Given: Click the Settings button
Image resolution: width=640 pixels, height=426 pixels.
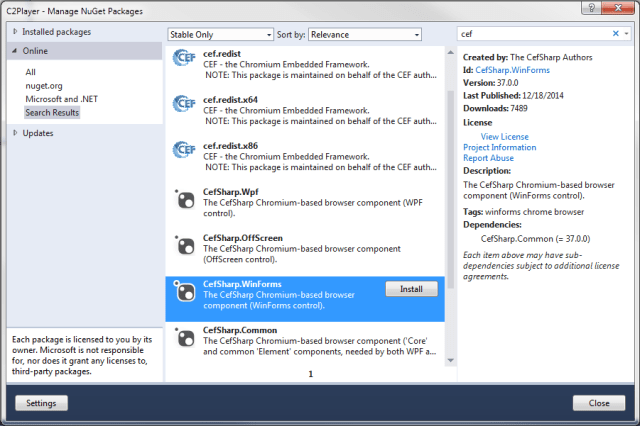Looking at the screenshot, I should coord(41,403).
